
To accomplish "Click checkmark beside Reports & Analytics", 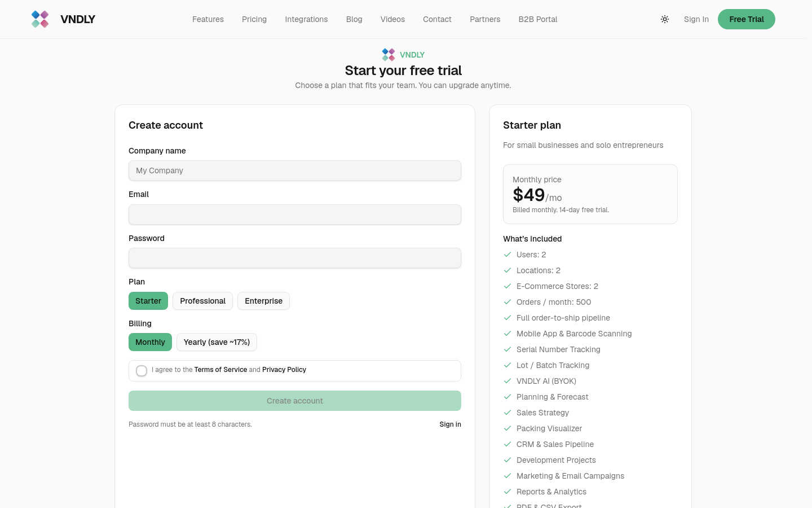I will click(507, 492).
